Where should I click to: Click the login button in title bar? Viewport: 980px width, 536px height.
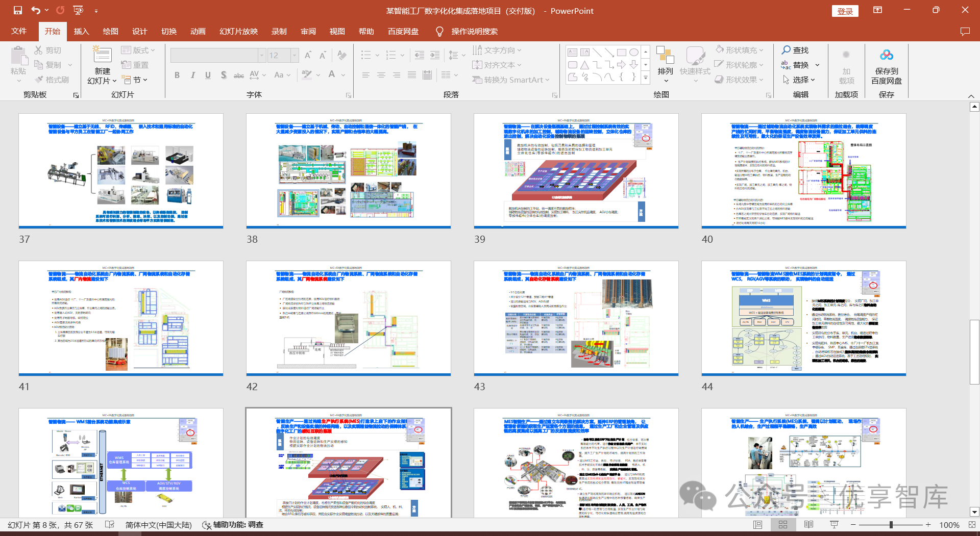pyautogui.click(x=845, y=11)
